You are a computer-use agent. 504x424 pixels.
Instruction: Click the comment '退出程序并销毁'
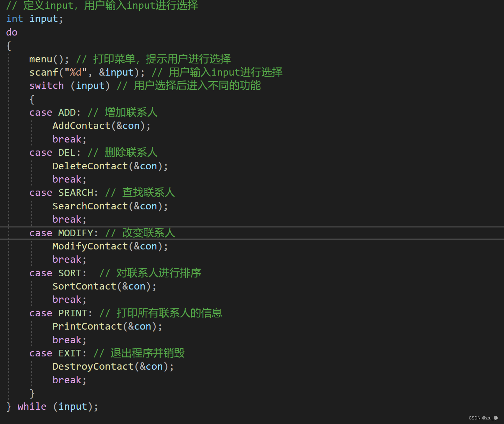click(147, 353)
